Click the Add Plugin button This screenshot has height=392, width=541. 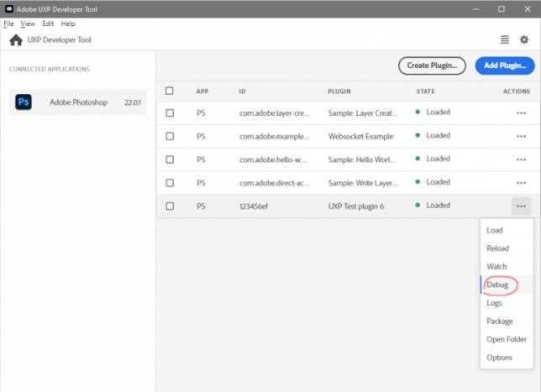point(505,65)
